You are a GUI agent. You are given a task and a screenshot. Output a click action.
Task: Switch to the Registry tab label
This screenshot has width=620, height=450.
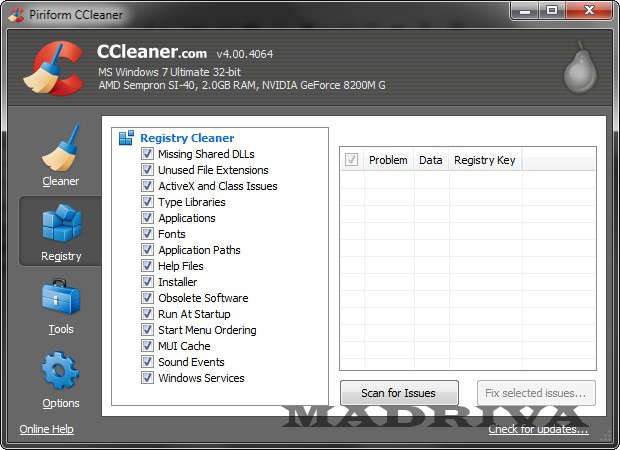61,256
